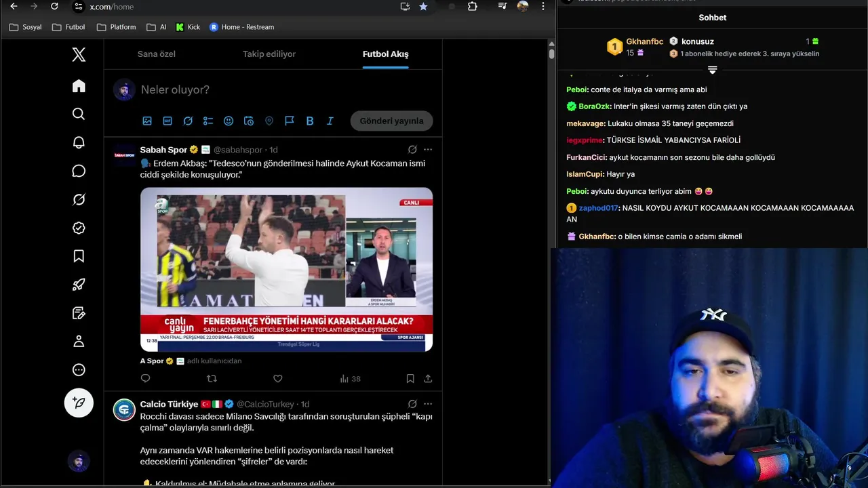This screenshot has width=868, height=488.
Task: Open Chrome three-dot menu
Action: click(542, 6)
